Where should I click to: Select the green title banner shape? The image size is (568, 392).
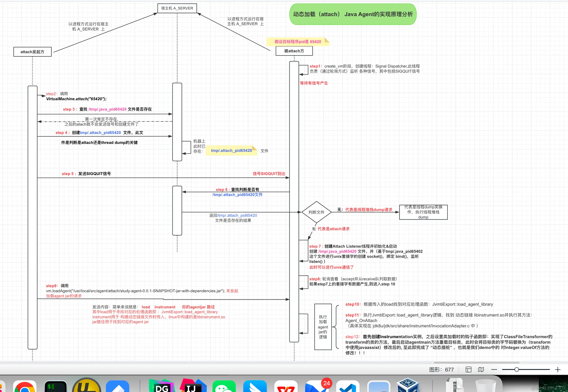[353, 14]
